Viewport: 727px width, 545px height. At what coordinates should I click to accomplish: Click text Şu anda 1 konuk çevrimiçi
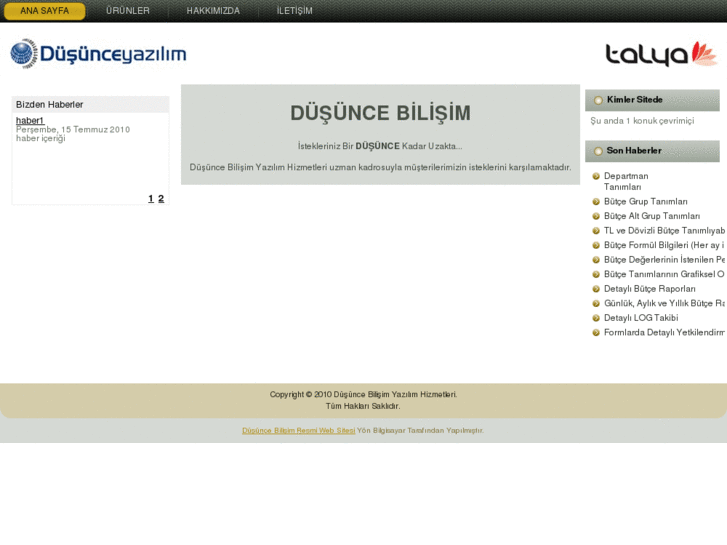coord(642,121)
